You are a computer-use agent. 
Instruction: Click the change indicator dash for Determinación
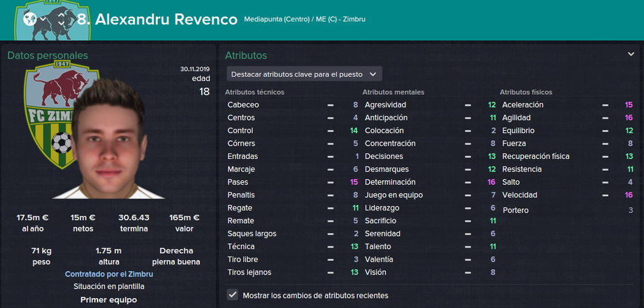pos(468,182)
